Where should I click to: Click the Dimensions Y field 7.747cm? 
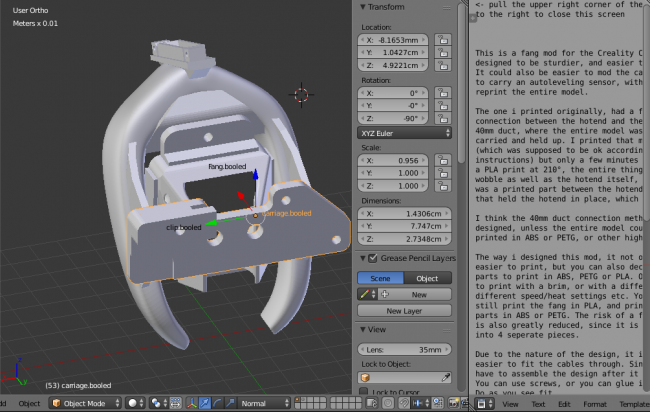click(404, 226)
